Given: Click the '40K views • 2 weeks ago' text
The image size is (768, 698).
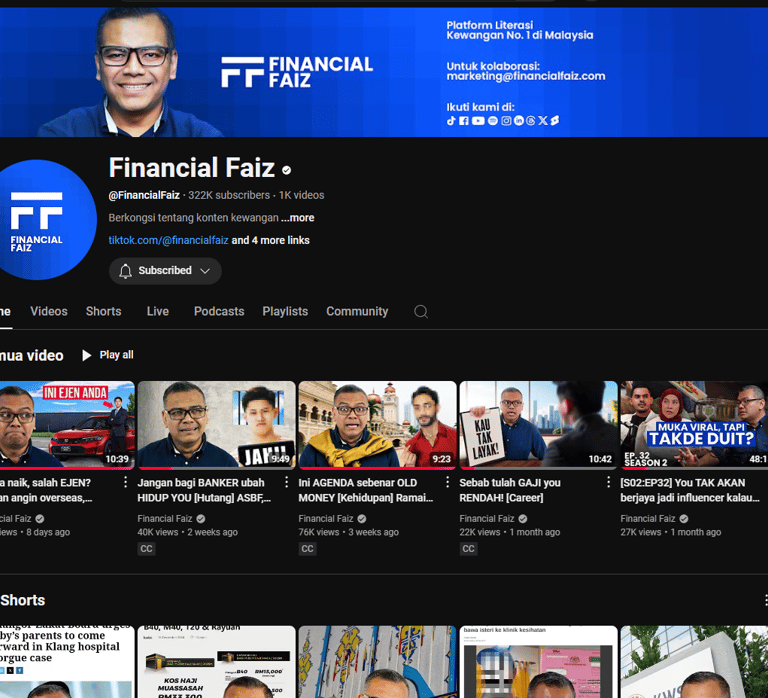Looking at the screenshot, I should [187, 532].
